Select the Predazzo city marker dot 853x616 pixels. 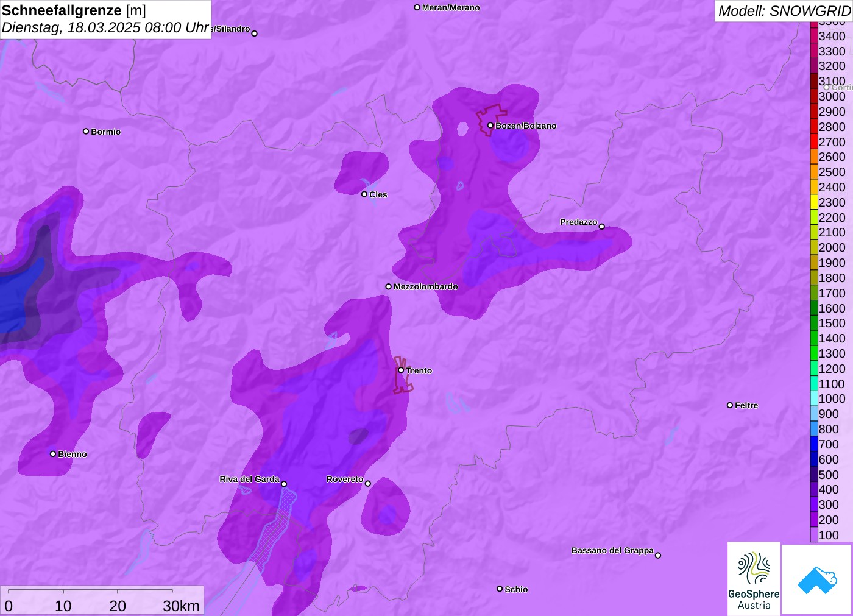click(602, 227)
